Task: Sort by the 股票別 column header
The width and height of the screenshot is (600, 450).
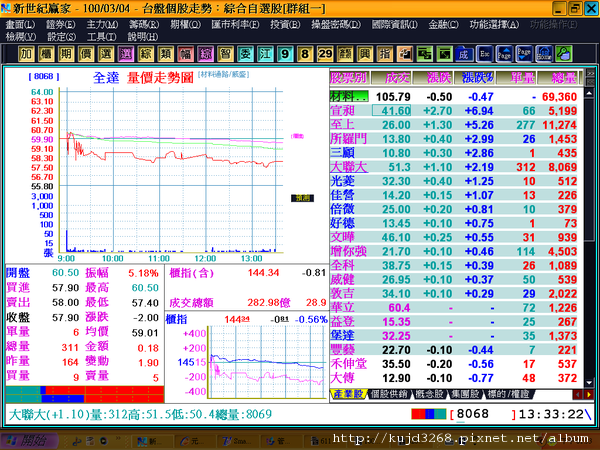Action: pyautogui.click(x=349, y=78)
